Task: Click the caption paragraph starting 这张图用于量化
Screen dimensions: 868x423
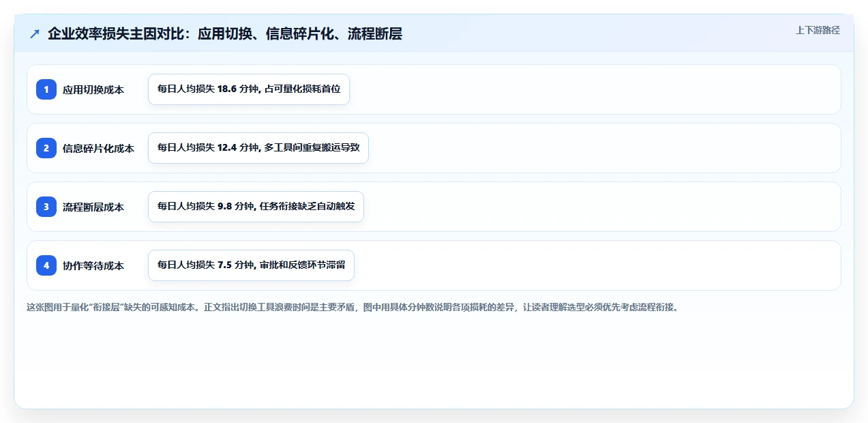Action: coord(353,307)
